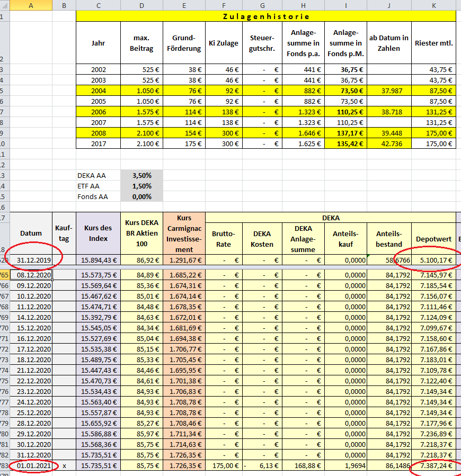Click the merged DEKA group header
The height and width of the screenshot is (476, 461).
tap(330, 217)
